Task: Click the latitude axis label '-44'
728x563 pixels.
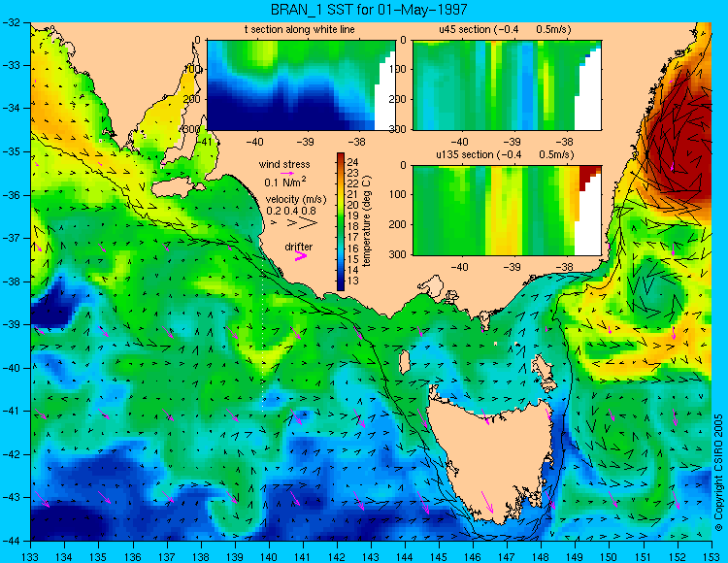Action: click(x=12, y=541)
